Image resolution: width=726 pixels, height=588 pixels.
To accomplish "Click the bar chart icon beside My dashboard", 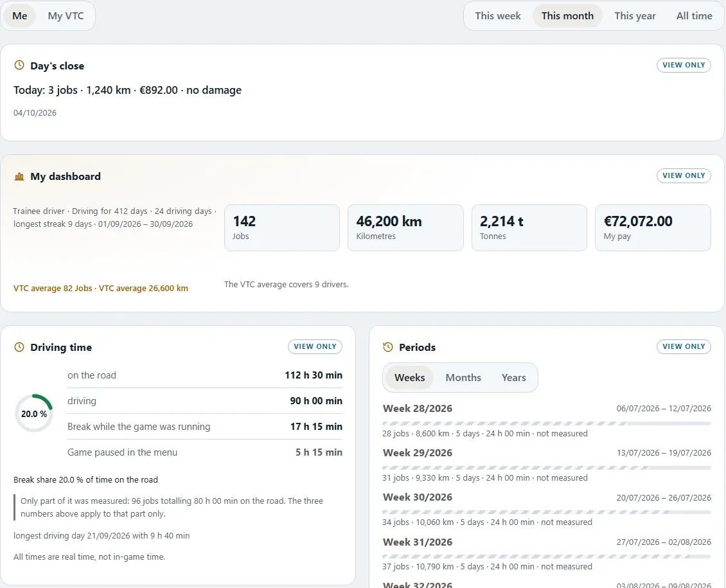I will 19,176.
